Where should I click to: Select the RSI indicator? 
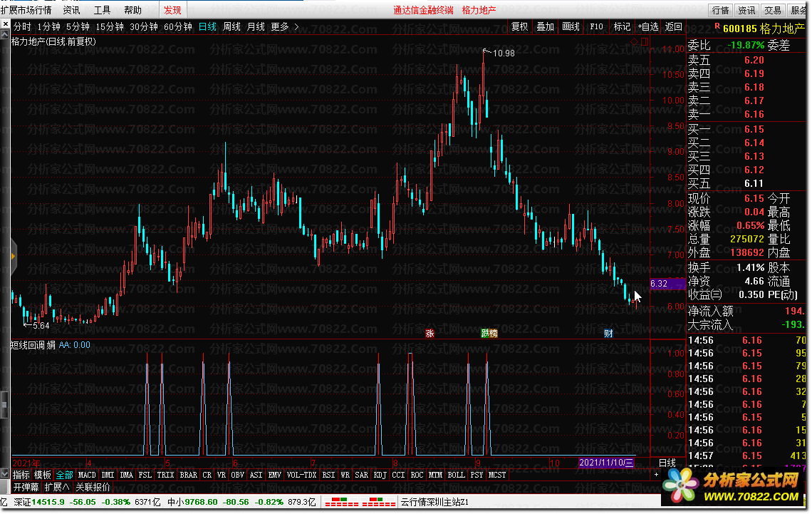pyautogui.click(x=328, y=475)
